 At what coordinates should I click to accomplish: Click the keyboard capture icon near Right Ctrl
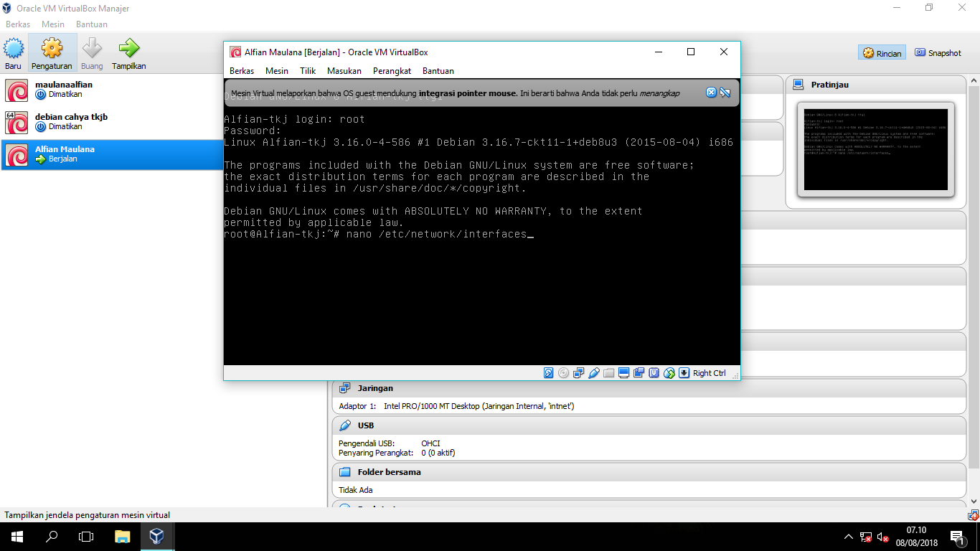point(684,373)
